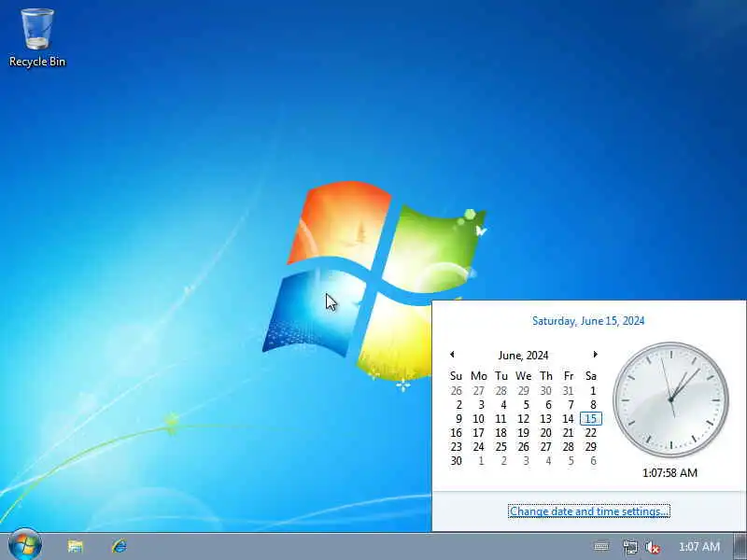Select greyed July 6 in the calendar
This screenshot has height=560, width=747.
click(x=593, y=460)
